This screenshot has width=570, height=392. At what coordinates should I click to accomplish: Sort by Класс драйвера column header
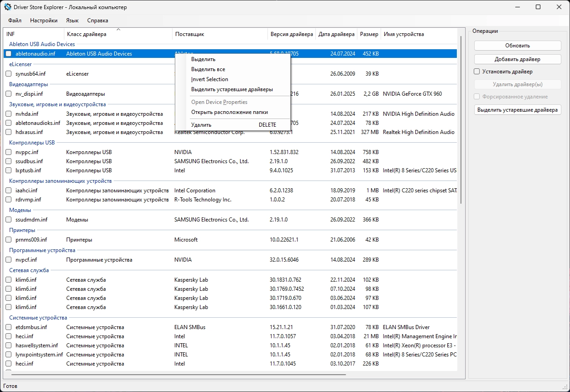(87, 34)
